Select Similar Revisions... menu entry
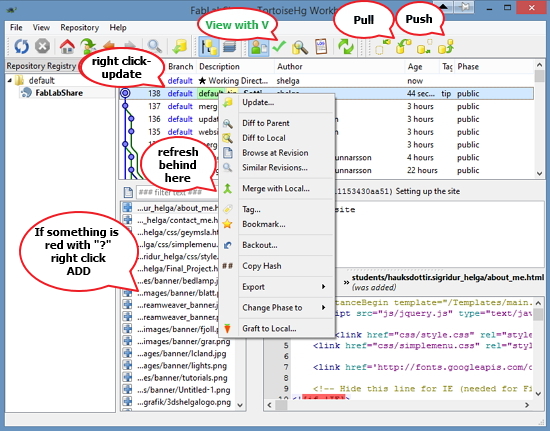The image size is (550, 431). click(276, 167)
